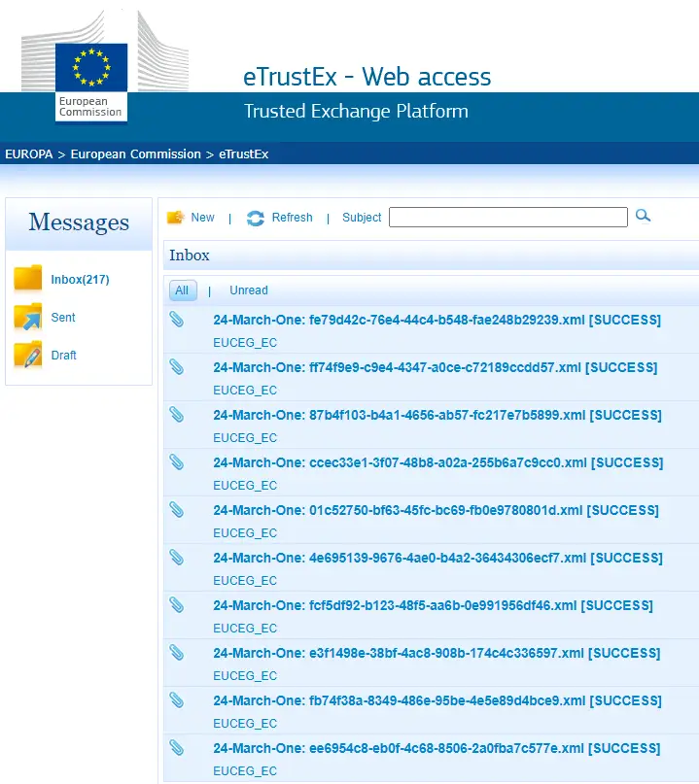Click the Trusted Exchange Platform subtitle
The image size is (699, 784).
(x=356, y=111)
